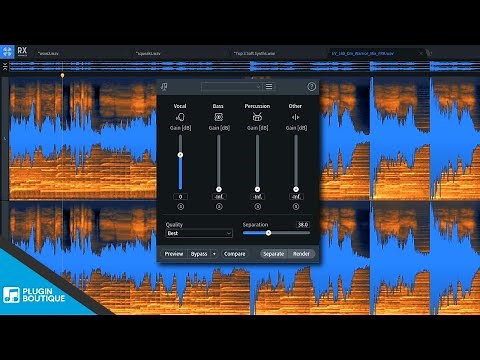480x360 pixels.
Task: Open the preset dropdown at top
Action: (231, 87)
